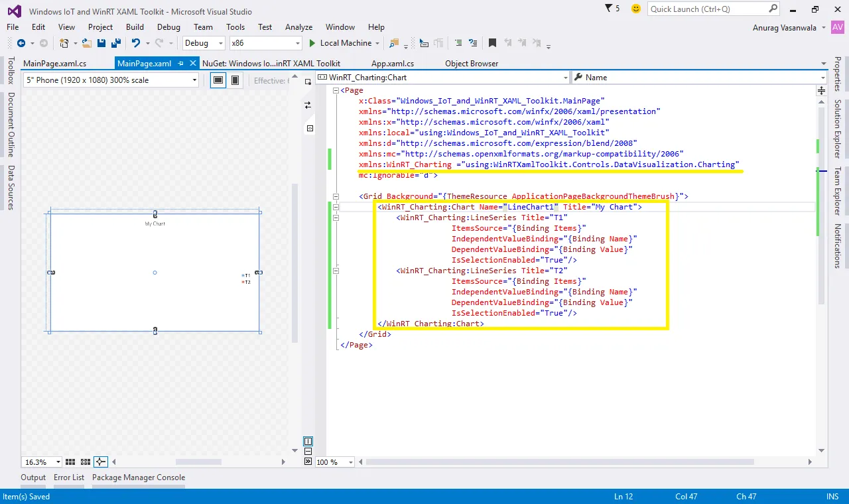
Task: Click the Quick Launch search field
Action: coord(707,9)
